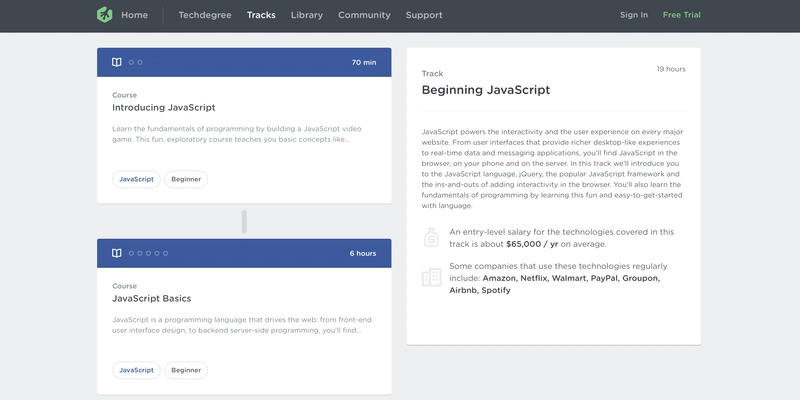Open the Techdegree nav item
Screen dimensions: 800x400
pyautogui.click(x=205, y=15)
